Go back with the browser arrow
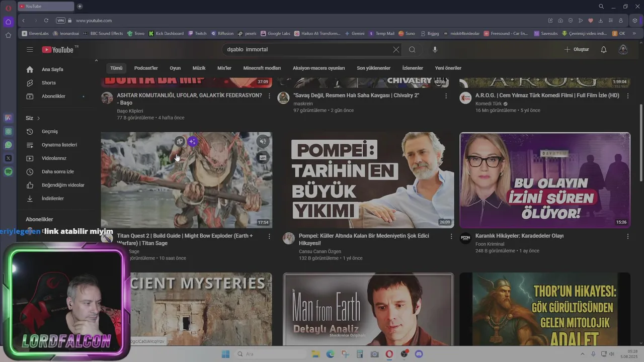Image resolution: width=644 pixels, height=362 pixels. click(23, 21)
